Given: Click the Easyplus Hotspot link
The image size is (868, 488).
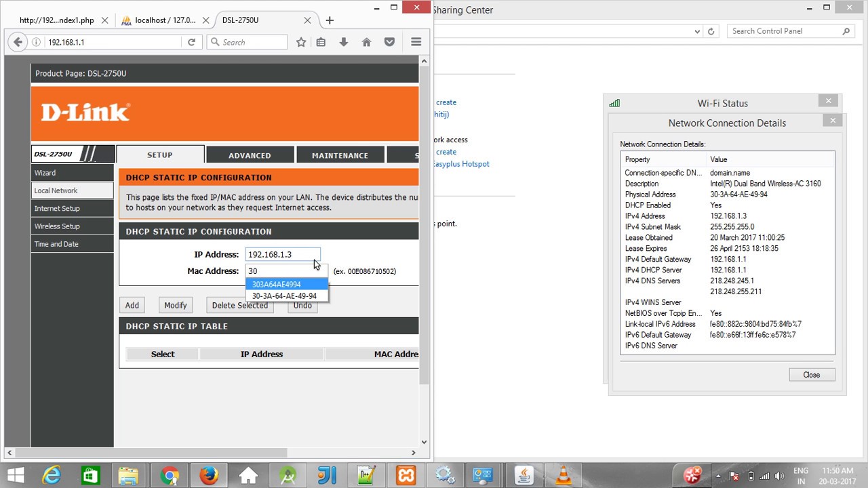Looking at the screenshot, I should pos(460,164).
